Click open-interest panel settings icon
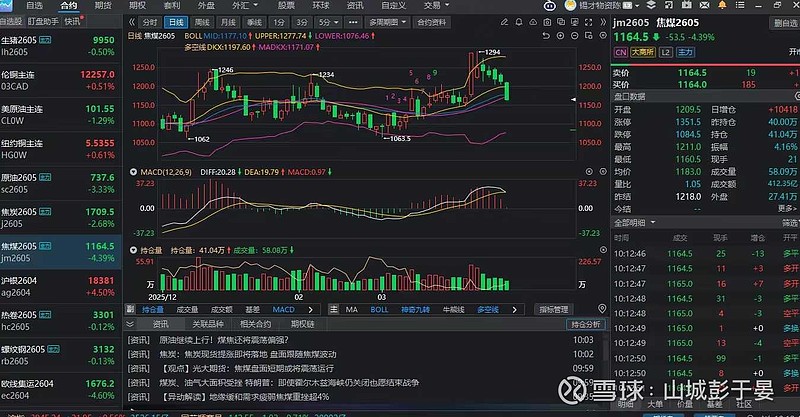The width and height of the screenshot is (800, 417). tap(603, 250)
